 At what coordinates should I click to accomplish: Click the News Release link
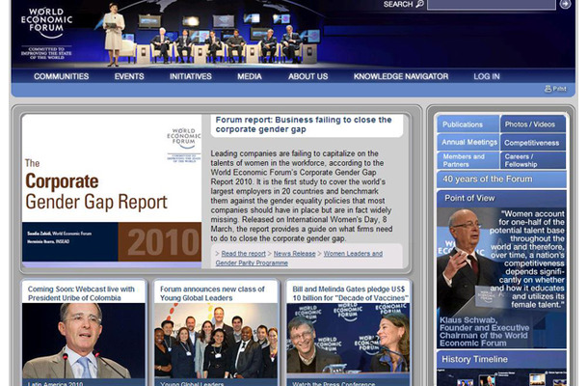click(294, 254)
